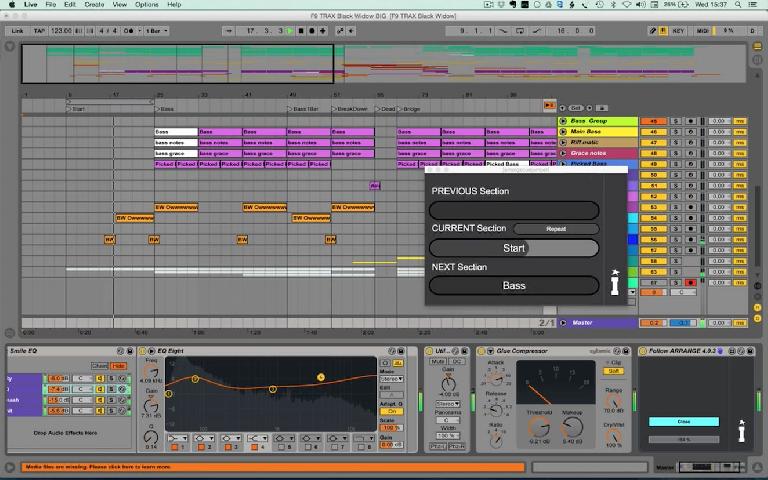Launch the Bass Group track play button
The image size is (768, 480).
pyautogui.click(x=563, y=120)
